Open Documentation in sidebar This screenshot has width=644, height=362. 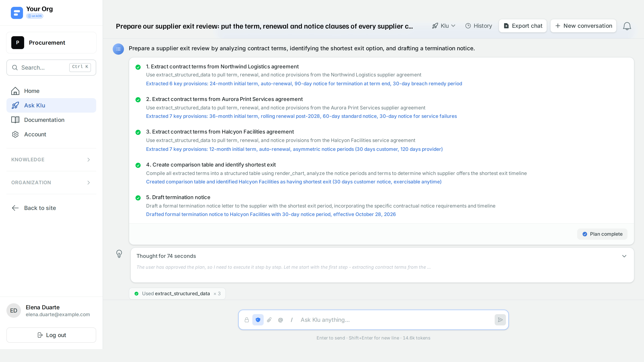point(51,120)
